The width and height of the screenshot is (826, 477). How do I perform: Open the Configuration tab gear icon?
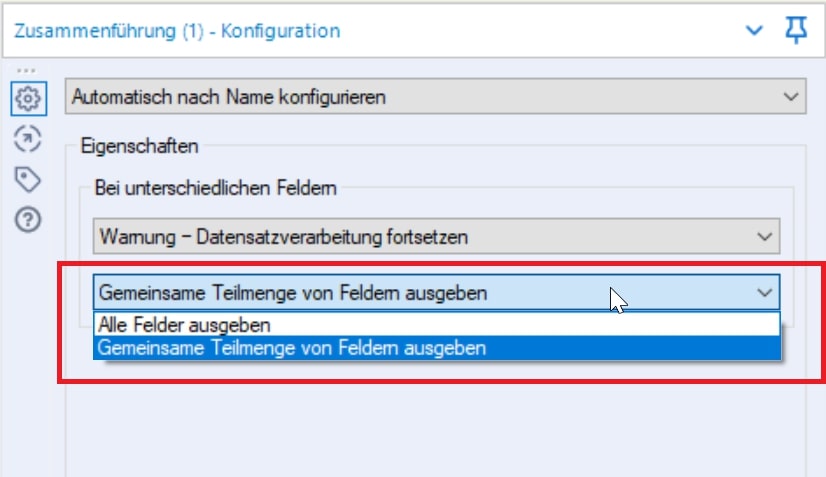(28, 98)
